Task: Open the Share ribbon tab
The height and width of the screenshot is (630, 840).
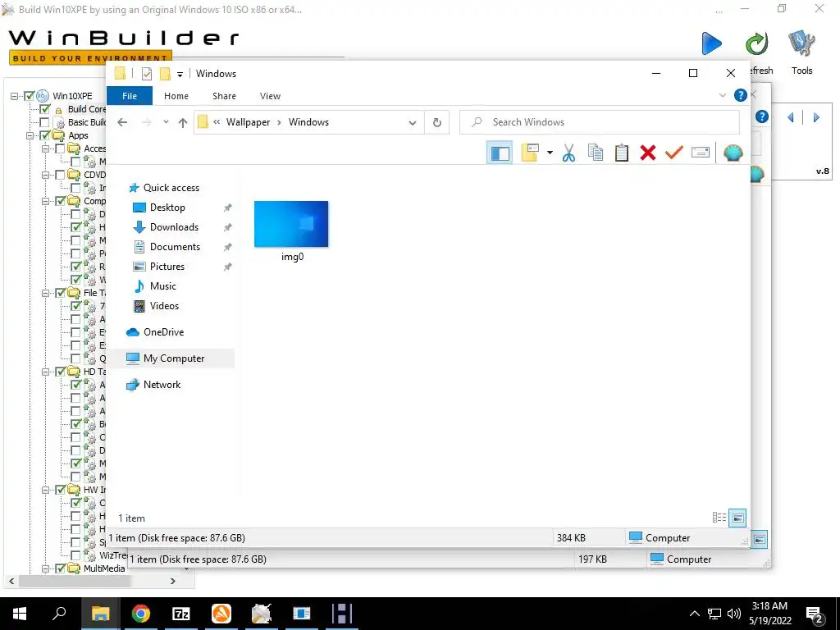Action: coord(224,96)
